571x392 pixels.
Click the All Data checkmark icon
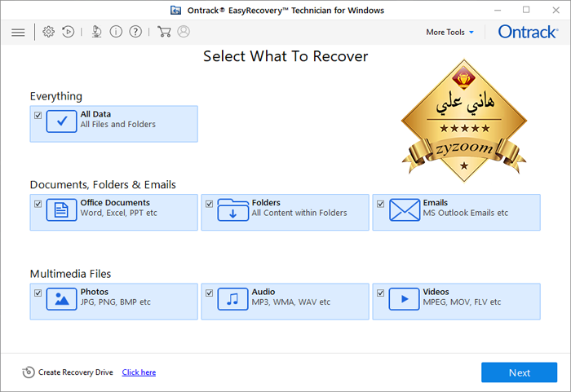click(61, 121)
